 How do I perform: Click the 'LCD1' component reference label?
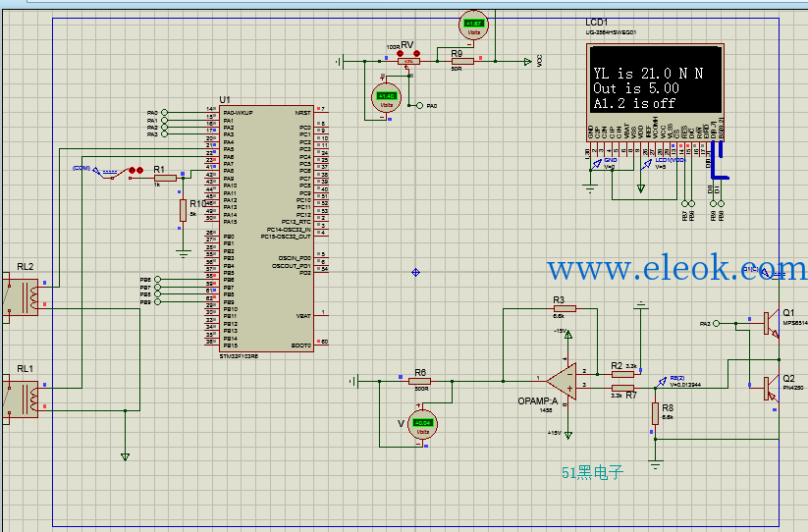597,23
